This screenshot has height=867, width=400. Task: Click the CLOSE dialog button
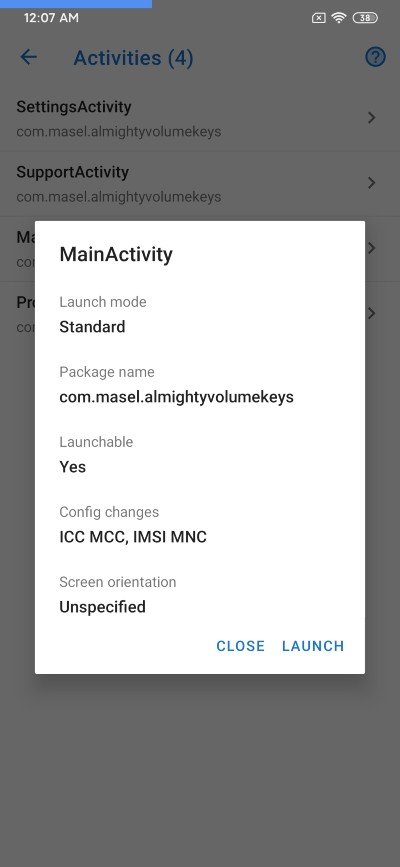240,646
